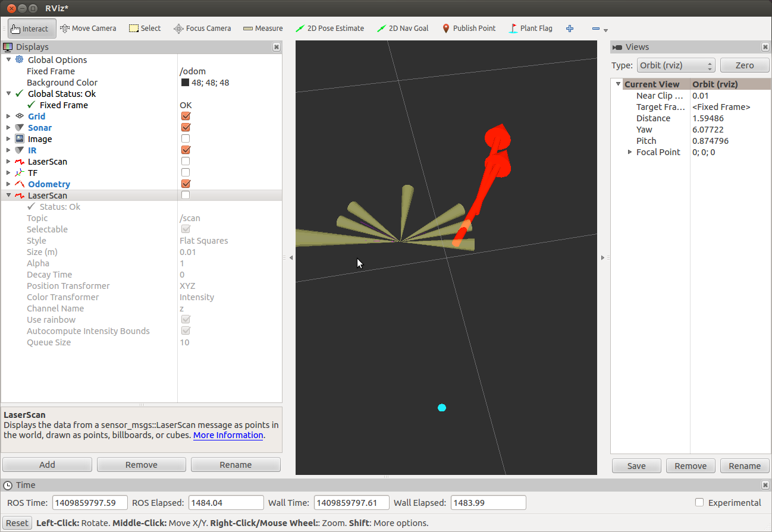772x532 pixels.
Task: Collapse the Global Options tree node
Action: click(x=8, y=59)
